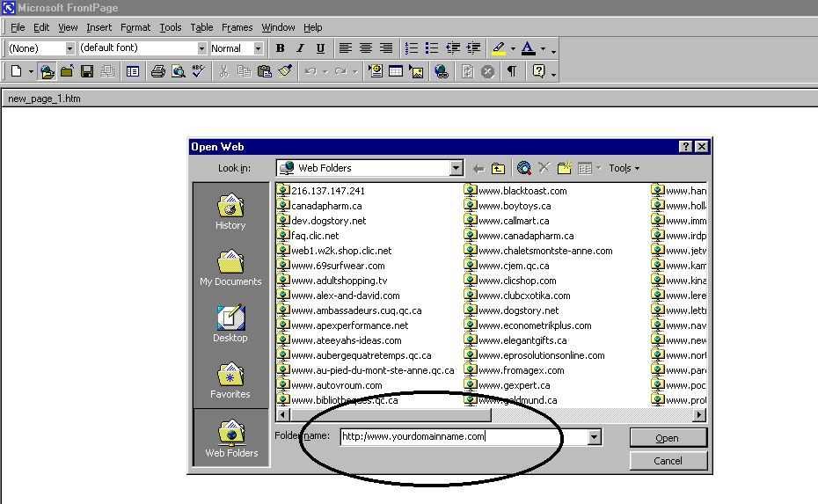The width and height of the screenshot is (818, 504).
Task: Expand font color dropdown arrow
Action: click(543, 49)
